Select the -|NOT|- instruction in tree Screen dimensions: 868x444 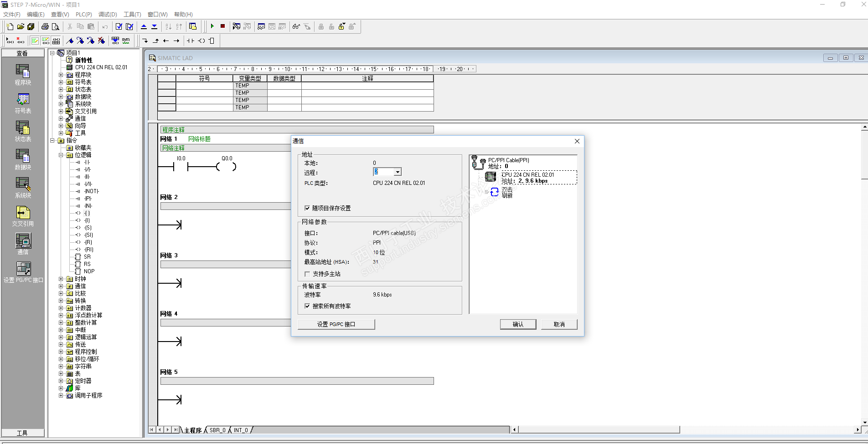[x=92, y=191]
